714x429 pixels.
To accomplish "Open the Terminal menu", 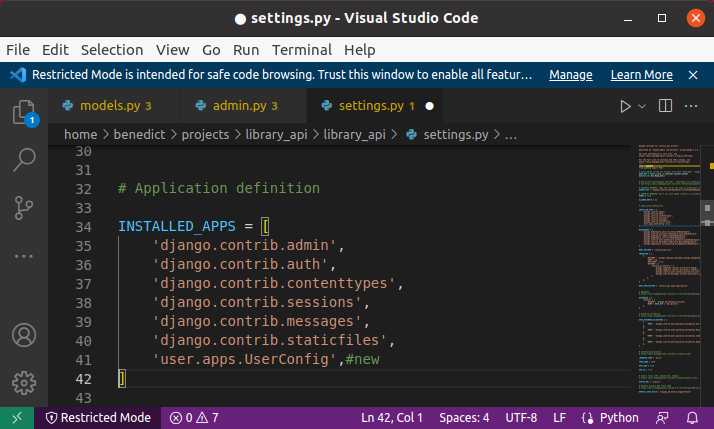I will click(302, 50).
